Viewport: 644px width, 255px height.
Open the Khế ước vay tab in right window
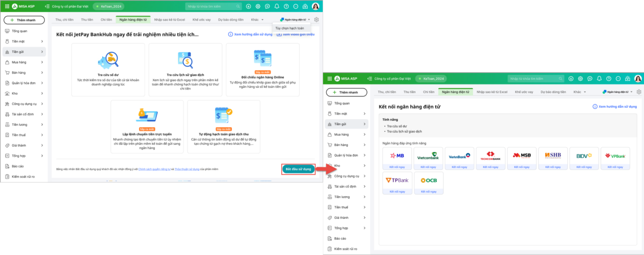coord(524,92)
